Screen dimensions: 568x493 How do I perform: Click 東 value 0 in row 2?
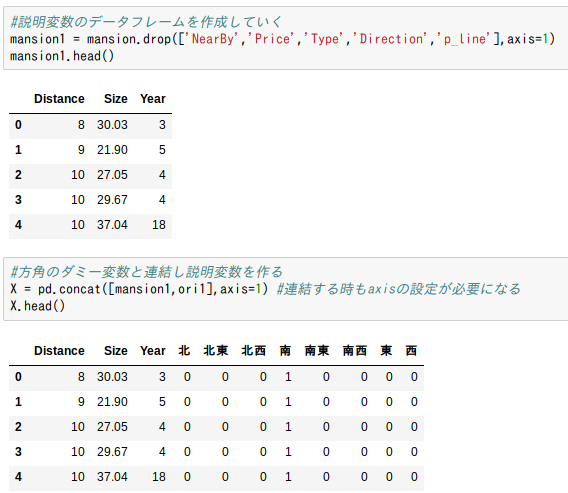point(389,427)
